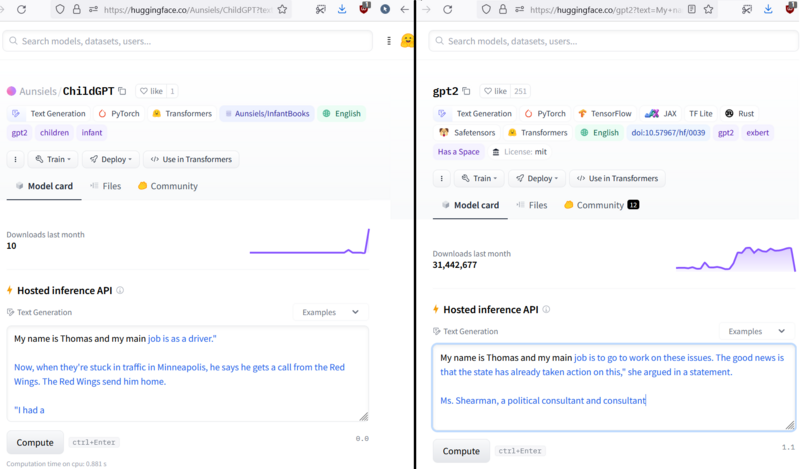
Task: Click ChildGPT downloads last month chart
Action: [x=310, y=241]
